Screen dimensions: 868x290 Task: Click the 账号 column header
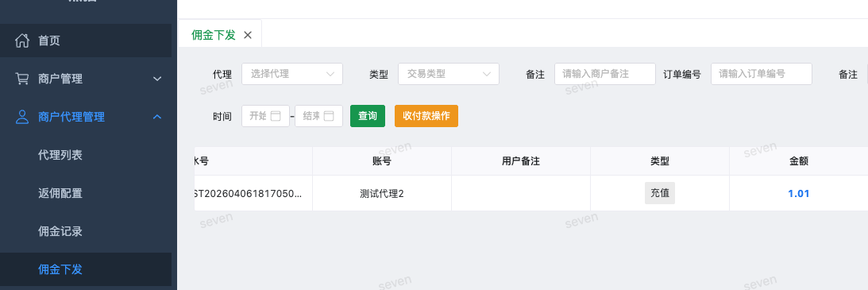382,161
